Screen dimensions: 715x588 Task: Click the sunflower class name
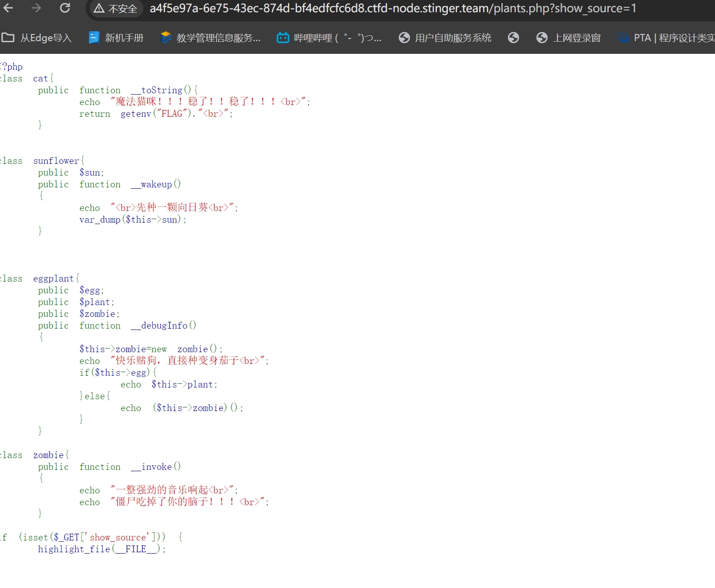[56, 161]
